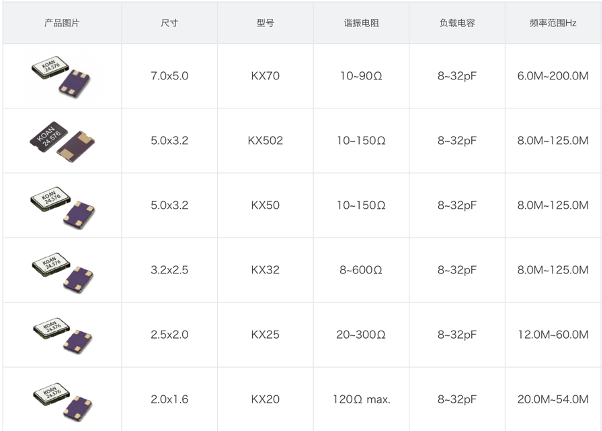This screenshot has height=431, width=602.
Task: Click the KX70 crystal product image
Action: [62, 76]
